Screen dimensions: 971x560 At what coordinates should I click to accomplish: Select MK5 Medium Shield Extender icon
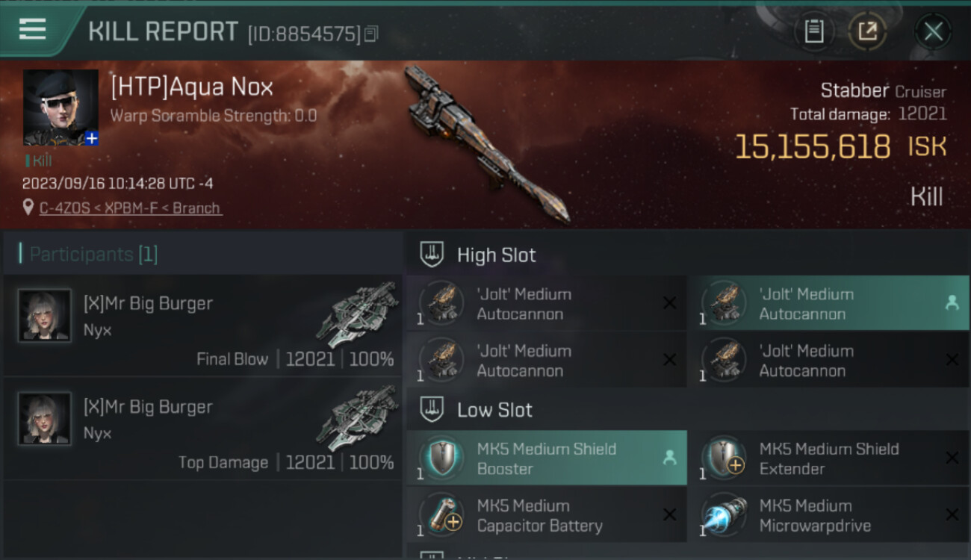point(723,458)
